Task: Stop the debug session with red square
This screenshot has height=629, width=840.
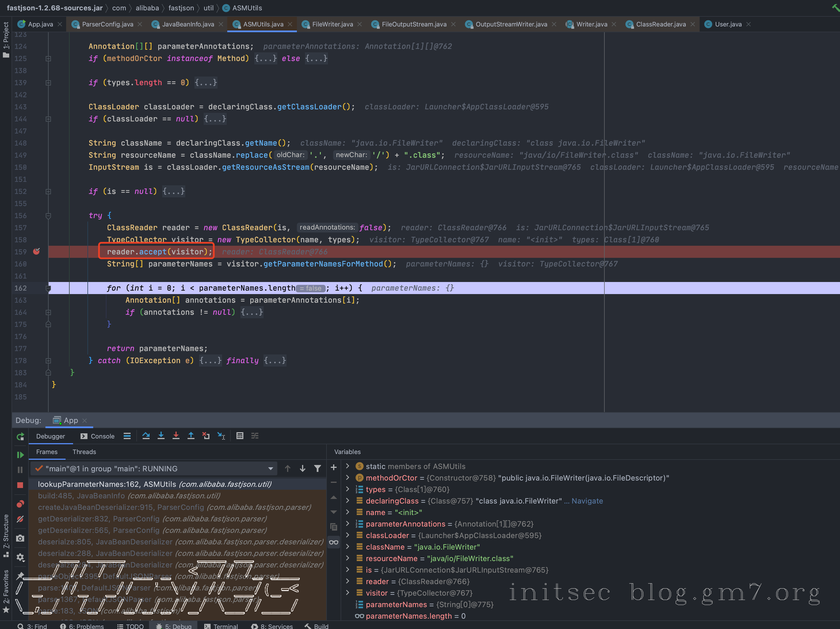Action: [20, 485]
